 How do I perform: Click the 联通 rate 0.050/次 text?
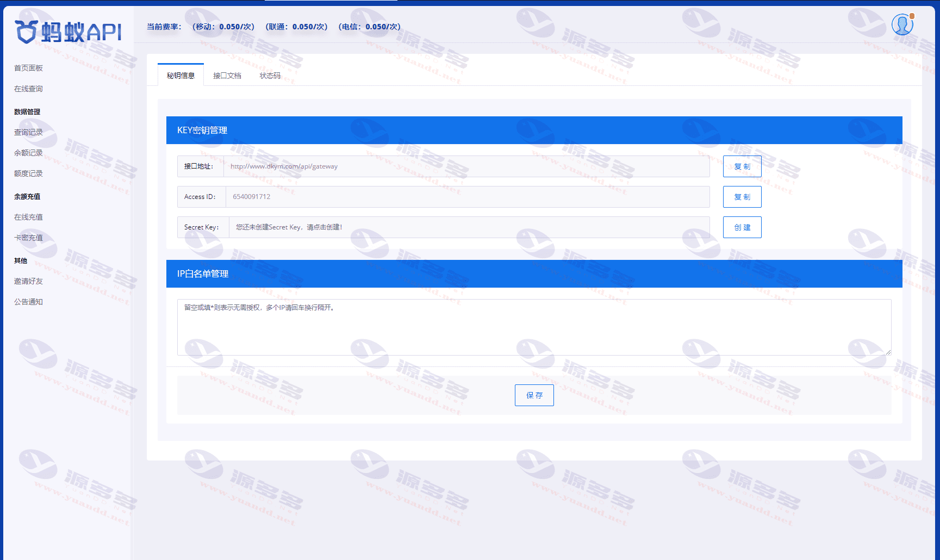tap(296, 27)
